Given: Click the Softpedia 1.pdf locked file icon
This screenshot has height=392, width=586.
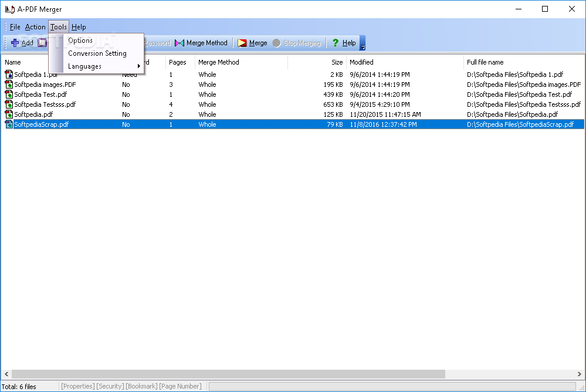Looking at the screenshot, I should [x=9, y=75].
